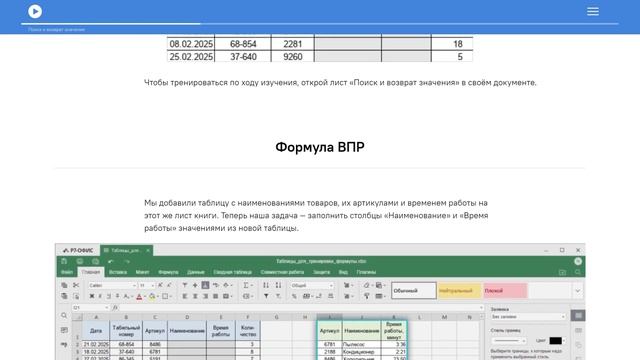640x360 pixels.
Task: Open the Сводная таблица ribbon tab
Action: click(232, 272)
